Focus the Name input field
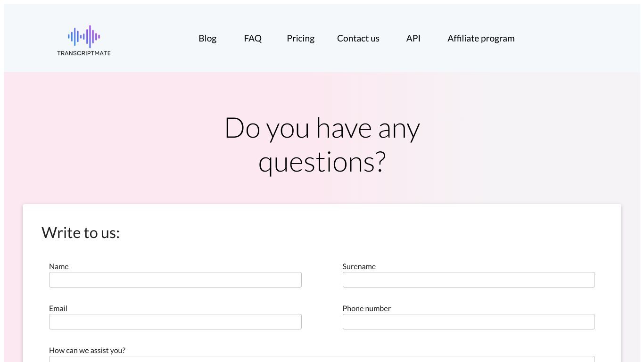Viewport: 644px width, 362px height. click(x=175, y=280)
